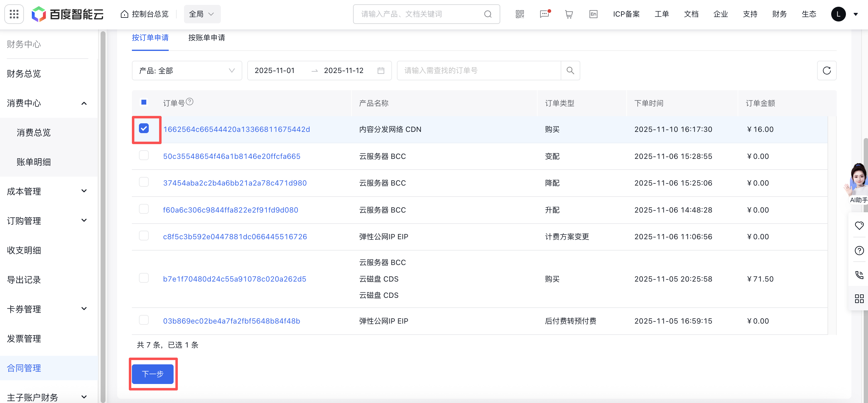Click the 下一步 button
This screenshot has width=868, height=403.
(153, 374)
